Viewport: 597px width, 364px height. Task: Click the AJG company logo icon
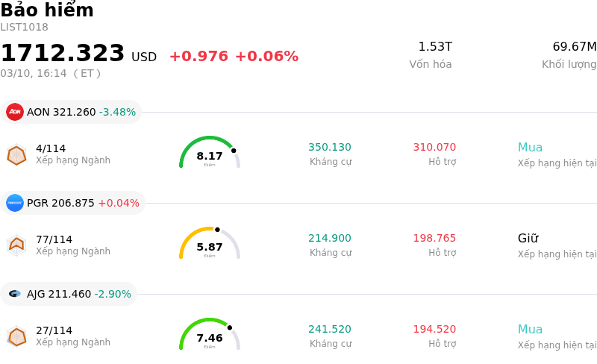[x=15, y=294]
